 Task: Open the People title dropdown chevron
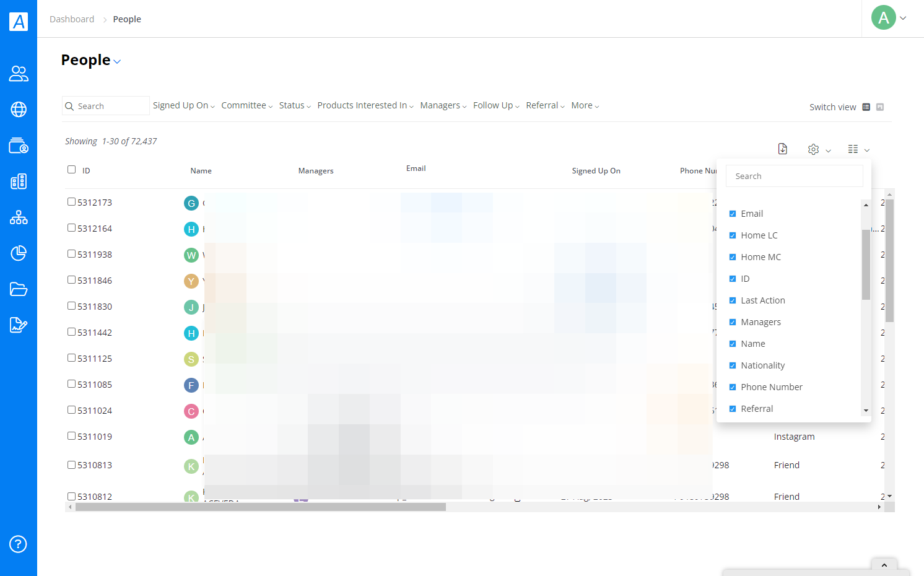pos(118,61)
